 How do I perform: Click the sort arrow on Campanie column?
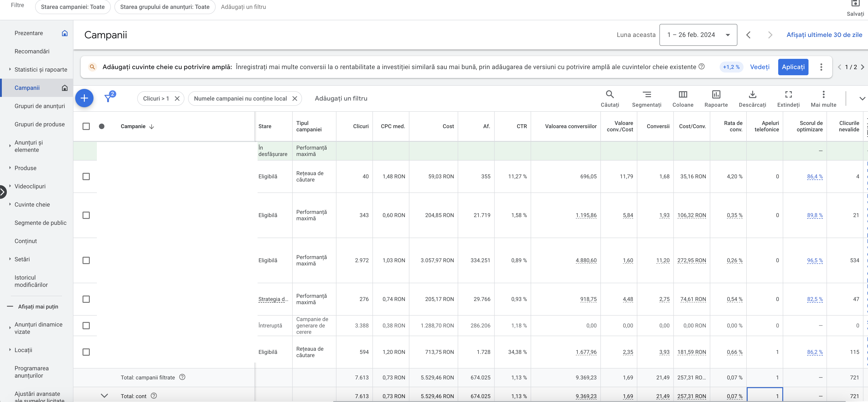pos(152,126)
